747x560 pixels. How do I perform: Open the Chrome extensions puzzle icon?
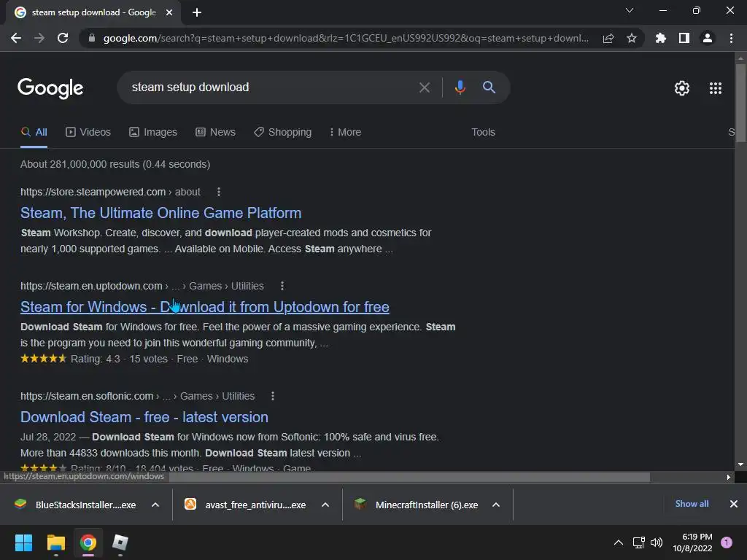pos(661,38)
